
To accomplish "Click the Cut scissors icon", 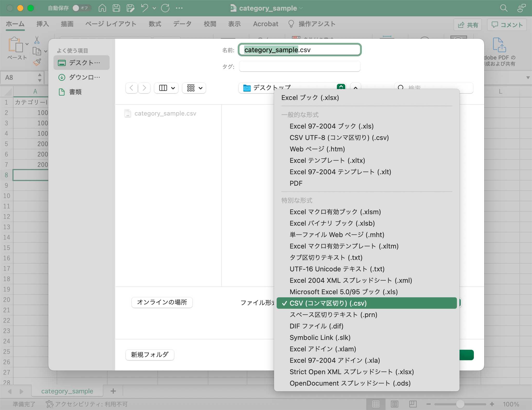I will click(37, 40).
